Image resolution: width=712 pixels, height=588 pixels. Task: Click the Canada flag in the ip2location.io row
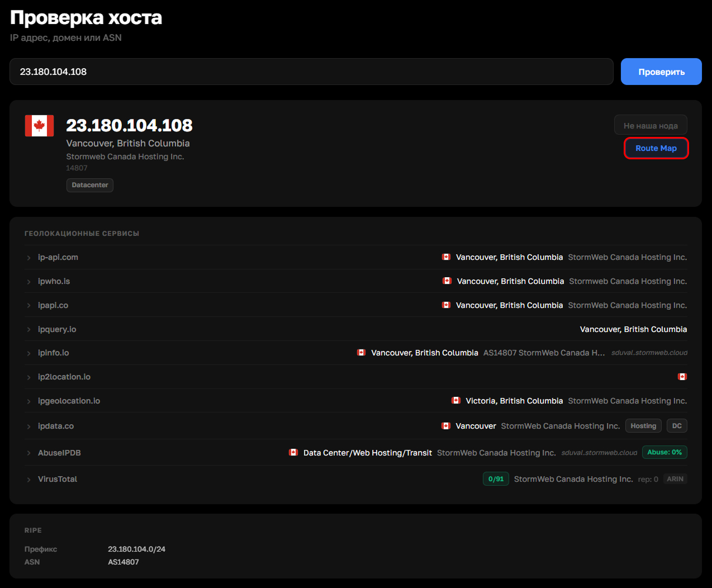coord(682,377)
